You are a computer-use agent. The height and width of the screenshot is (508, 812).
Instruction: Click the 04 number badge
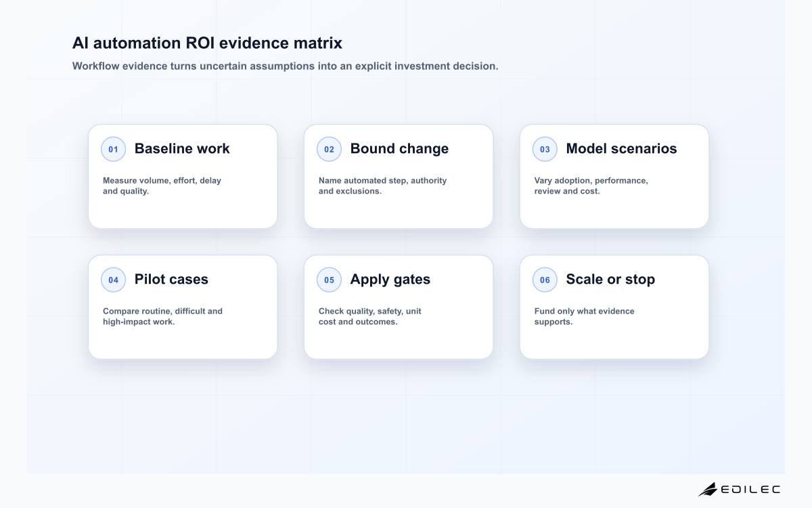coord(113,280)
